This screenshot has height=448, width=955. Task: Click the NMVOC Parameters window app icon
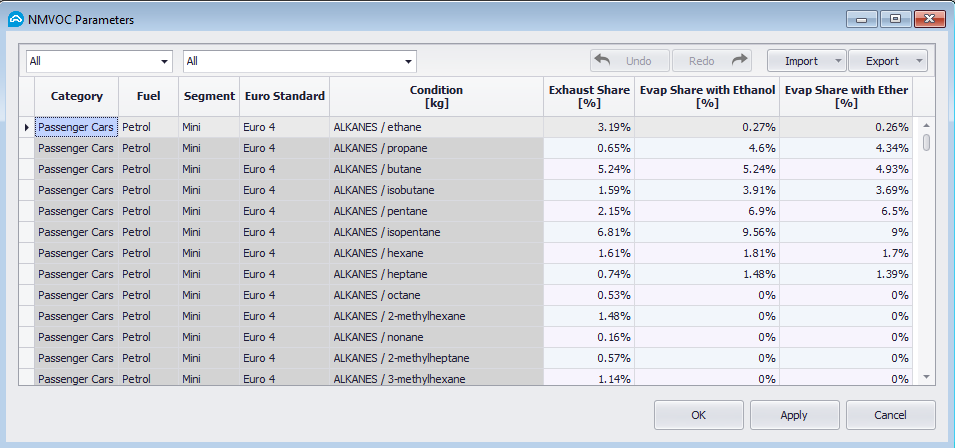click(x=16, y=19)
